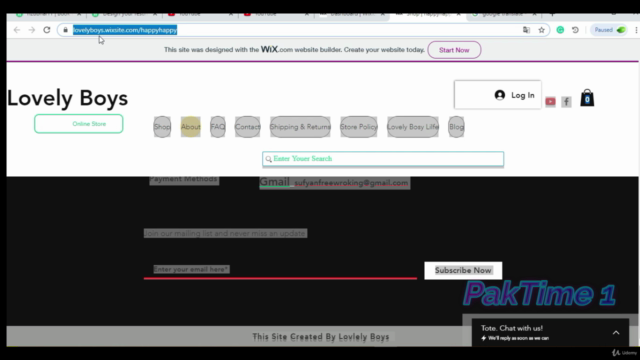View site info via the lock icon
Image resolution: width=640 pixels, height=360 pixels.
65,30
